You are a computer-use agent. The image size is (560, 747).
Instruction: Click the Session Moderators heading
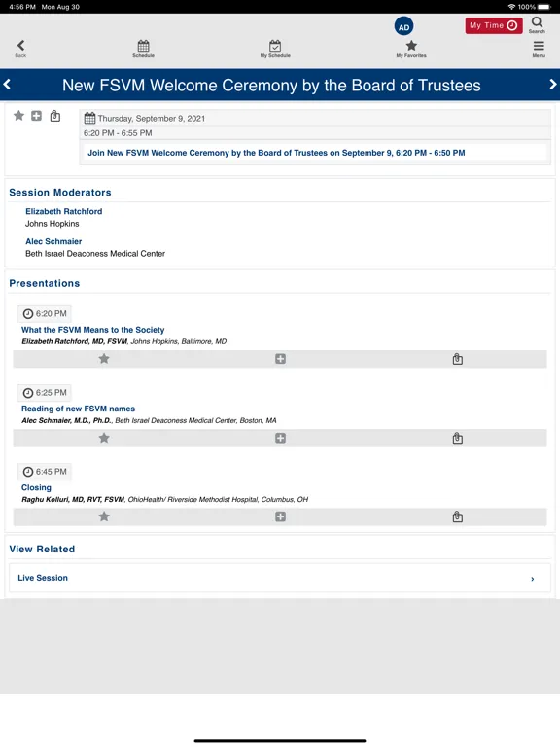pos(60,192)
